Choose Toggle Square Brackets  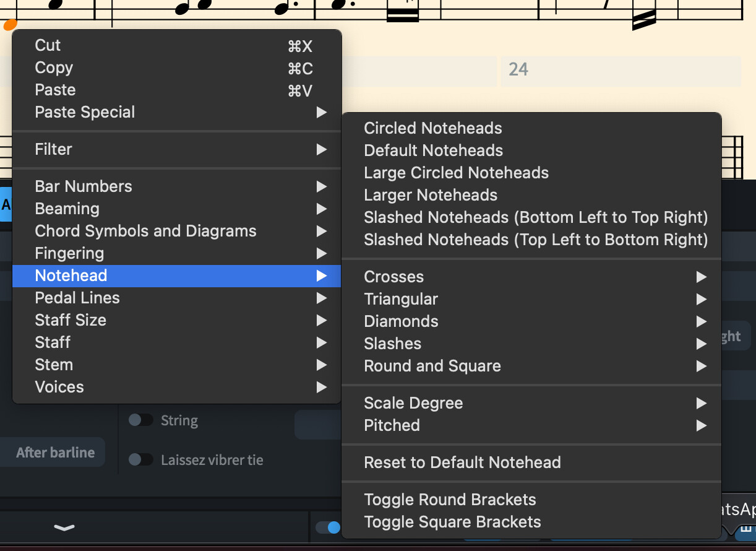pyautogui.click(x=452, y=522)
